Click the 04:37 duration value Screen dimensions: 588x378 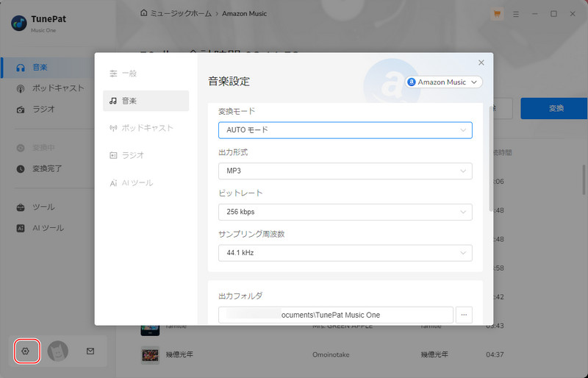pos(495,354)
